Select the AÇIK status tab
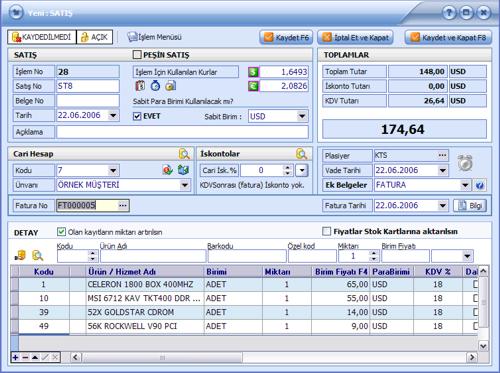500x373 pixels. [95, 37]
